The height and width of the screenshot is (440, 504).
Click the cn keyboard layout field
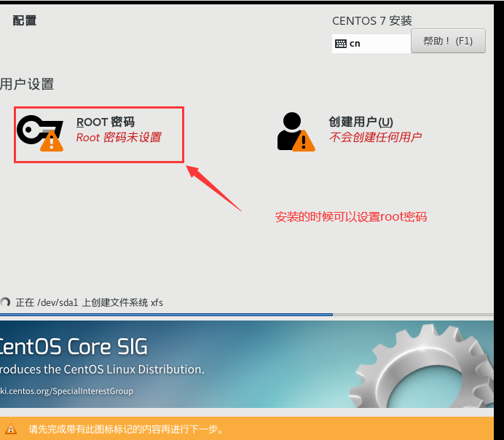pos(371,44)
